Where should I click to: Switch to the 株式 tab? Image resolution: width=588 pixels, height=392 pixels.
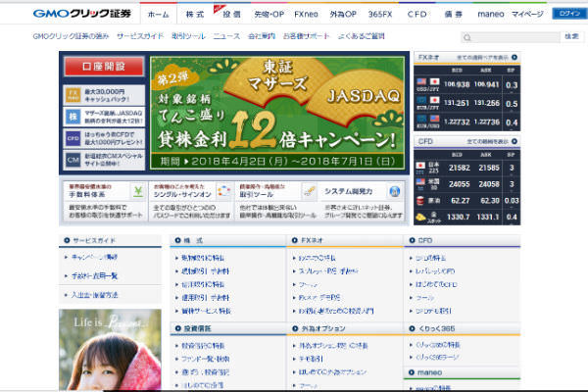[x=195, y=15]
